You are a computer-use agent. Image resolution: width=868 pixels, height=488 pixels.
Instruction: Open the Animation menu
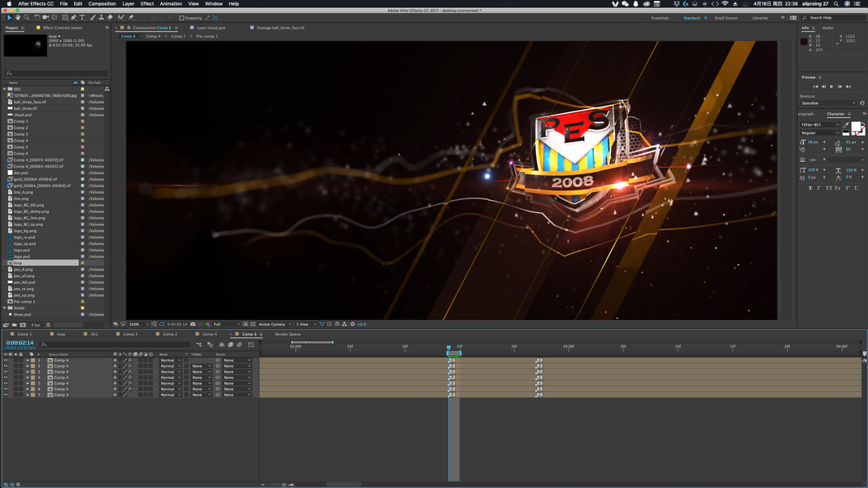171,4
